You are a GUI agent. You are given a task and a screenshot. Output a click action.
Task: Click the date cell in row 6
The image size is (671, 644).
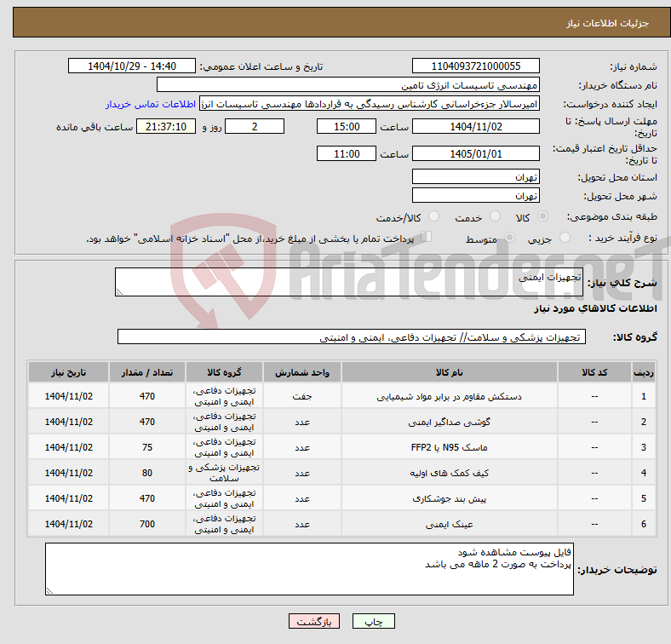point(68,524)
